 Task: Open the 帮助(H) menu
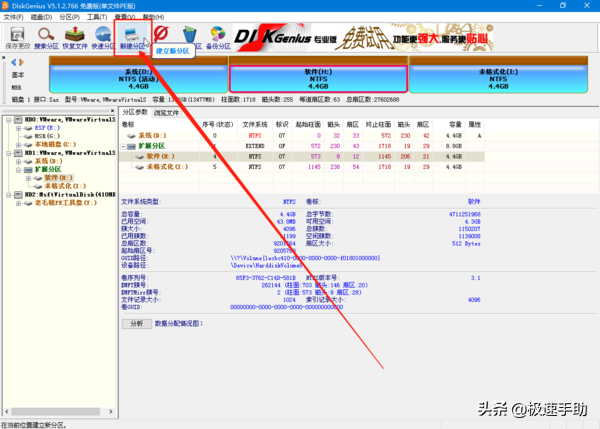tap(153, 17)
